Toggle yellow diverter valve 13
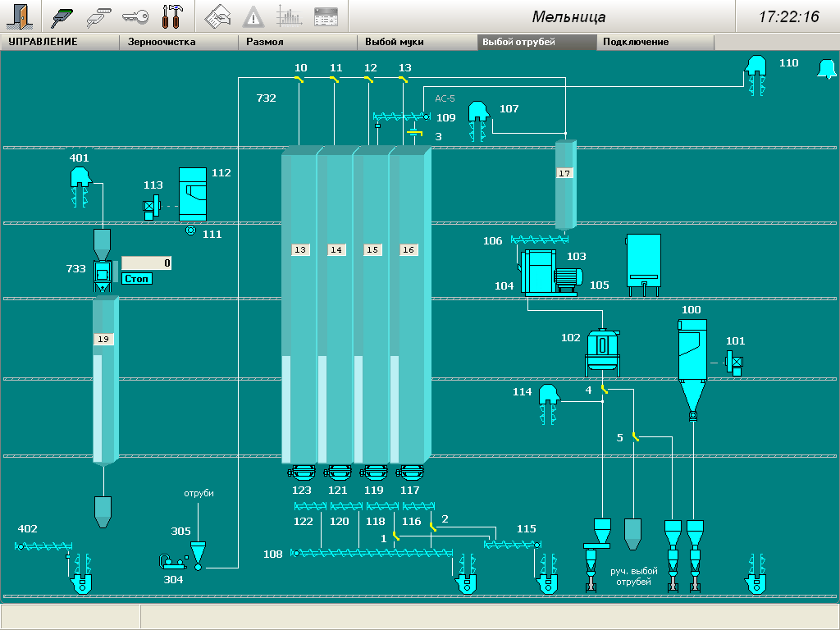This screenshot has height=630, width=840. pyautogui.click(x=404, y=79)
